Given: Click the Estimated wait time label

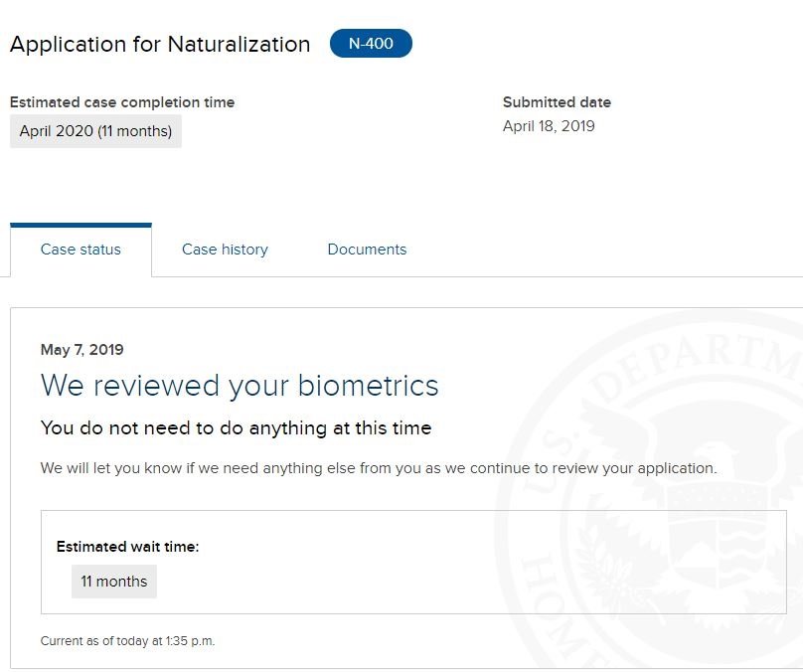Looking at the screenshot, I should click(127, 547).
